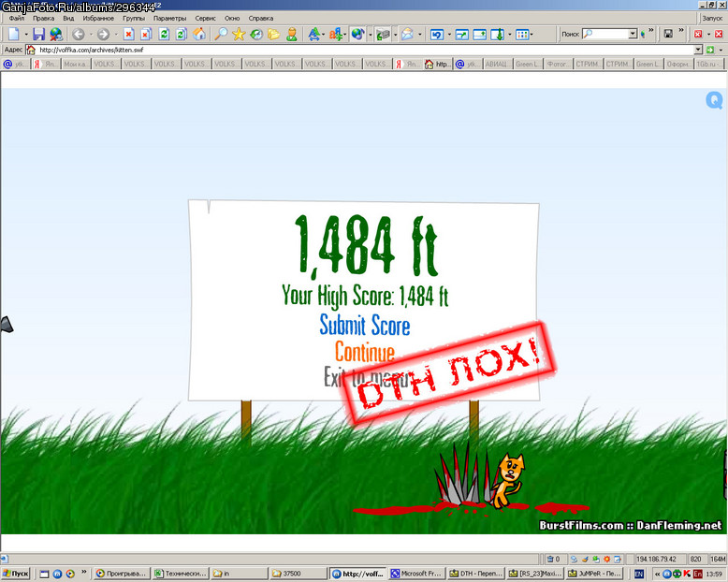728x582 pixels.
Task: Expand the address bar URL dropdown
Action: point(698,50)
